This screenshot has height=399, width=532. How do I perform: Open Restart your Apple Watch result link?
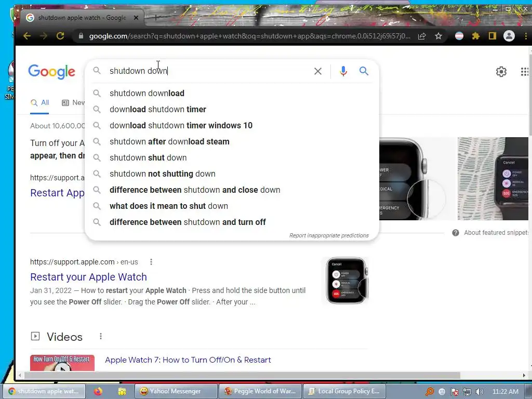click(x=88, y=277)
